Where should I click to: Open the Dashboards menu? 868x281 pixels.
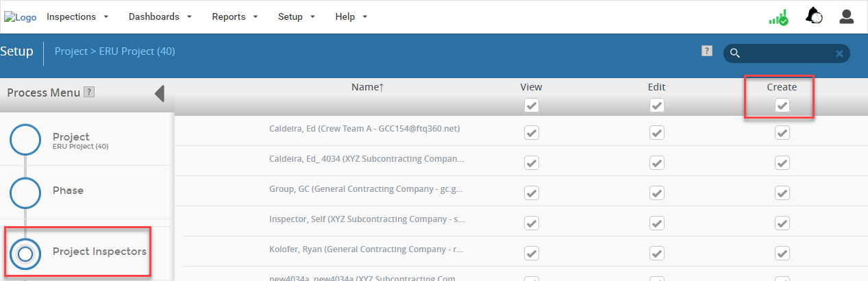click(160, 16)
